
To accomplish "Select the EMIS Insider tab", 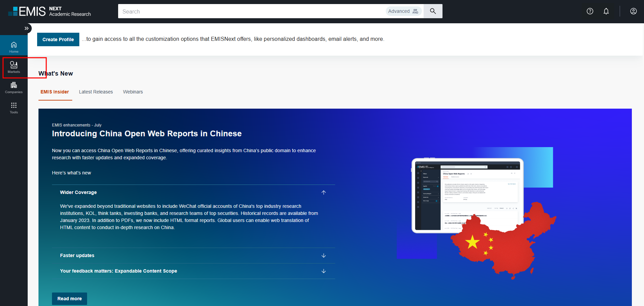I will tap(55, 92).
